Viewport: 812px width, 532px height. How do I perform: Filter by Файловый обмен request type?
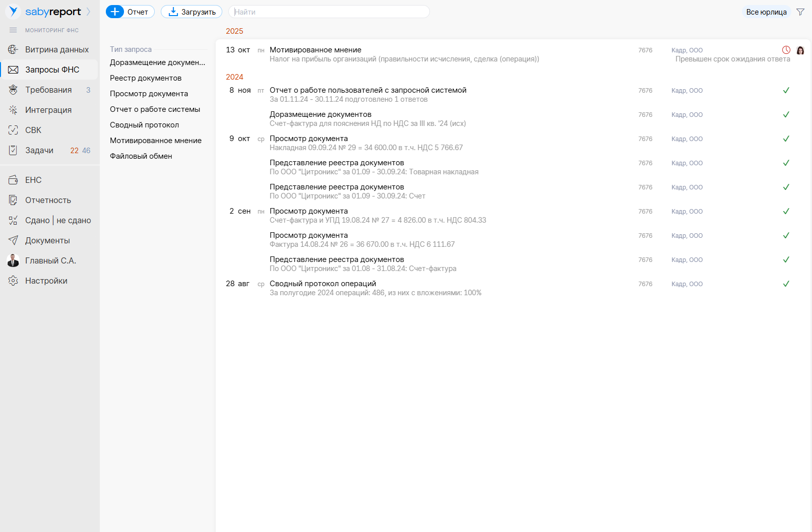[x=141, y=156]
